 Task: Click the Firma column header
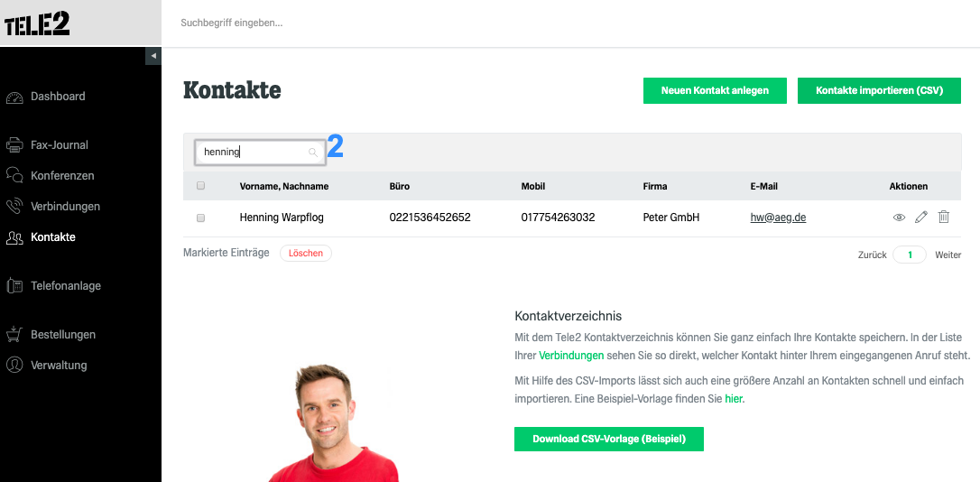[655, 186]
